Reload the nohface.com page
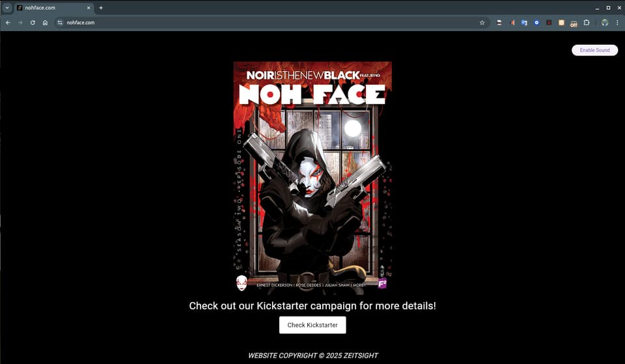This screenshot has width=625, height=364. click(x=33, y=23)
